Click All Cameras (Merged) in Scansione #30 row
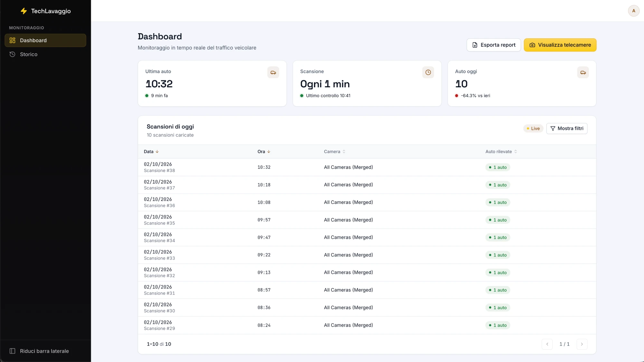644x362 pixels. click(348, 308)
